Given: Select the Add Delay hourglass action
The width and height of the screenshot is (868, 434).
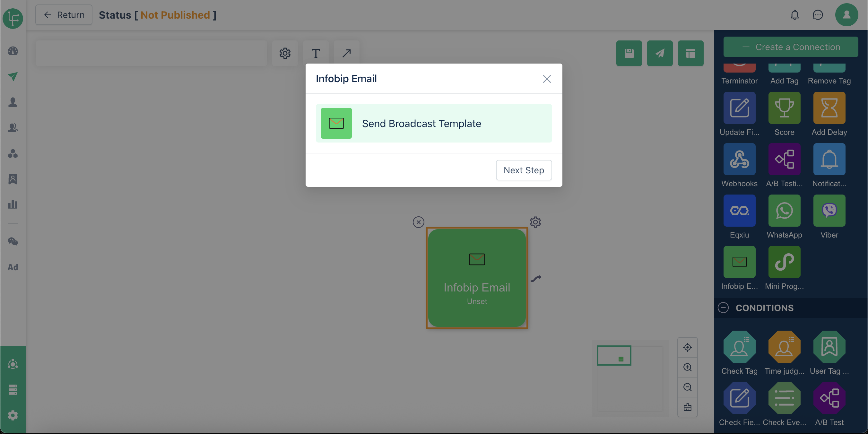Looking at the screenshot, I should pos(829,108).
